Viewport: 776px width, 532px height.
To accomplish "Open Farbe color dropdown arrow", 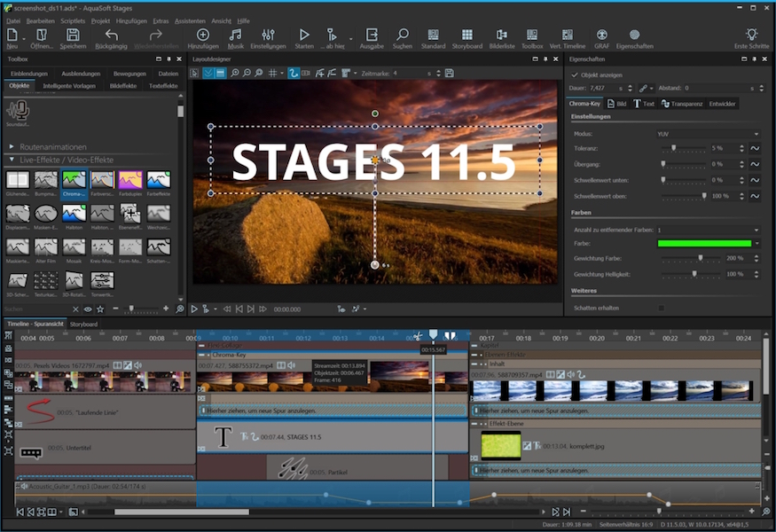I will pos(756,244).
